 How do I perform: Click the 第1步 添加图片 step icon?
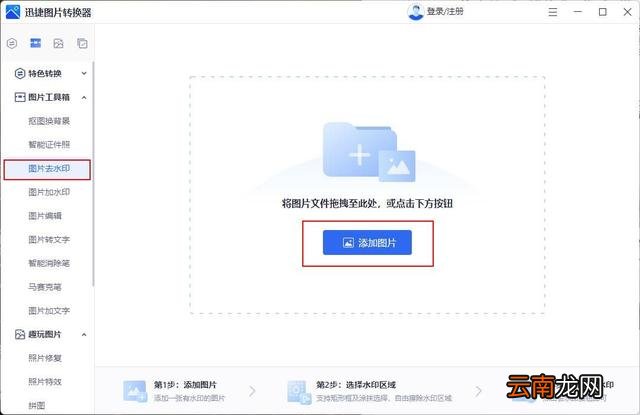[x=135, y=391]
